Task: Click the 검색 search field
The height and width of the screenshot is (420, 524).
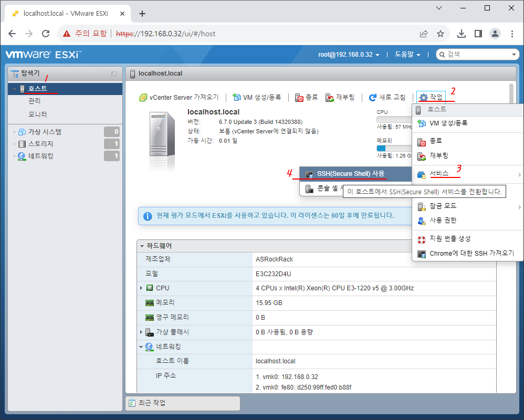Action: pos(478,55)
